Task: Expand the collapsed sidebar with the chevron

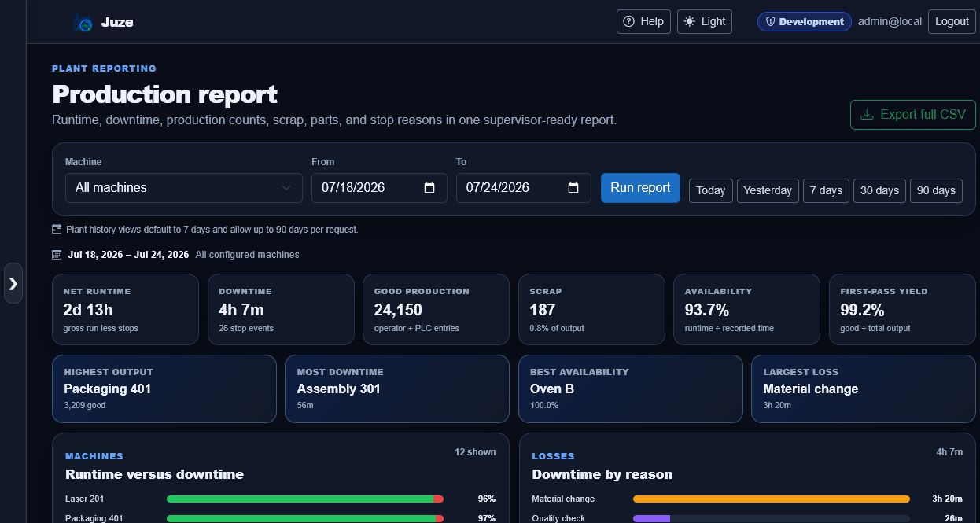Action: (x=13, y=283)
